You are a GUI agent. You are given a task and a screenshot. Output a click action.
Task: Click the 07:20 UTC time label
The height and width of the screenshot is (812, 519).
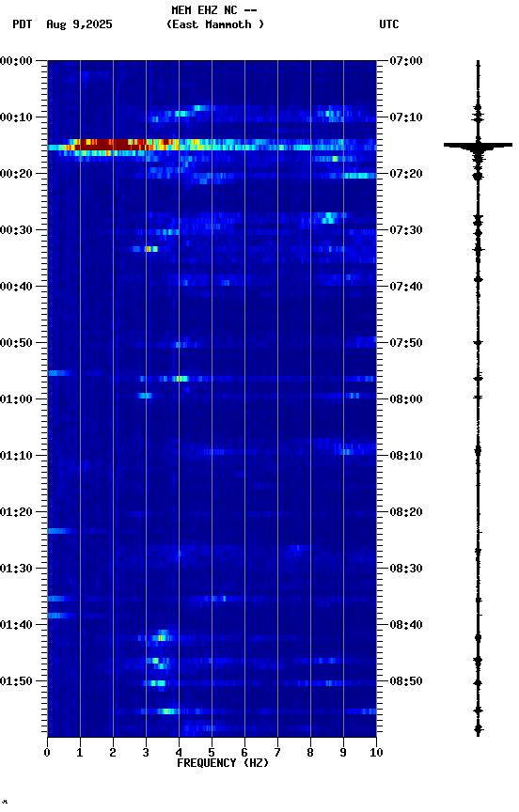(406, 174)
